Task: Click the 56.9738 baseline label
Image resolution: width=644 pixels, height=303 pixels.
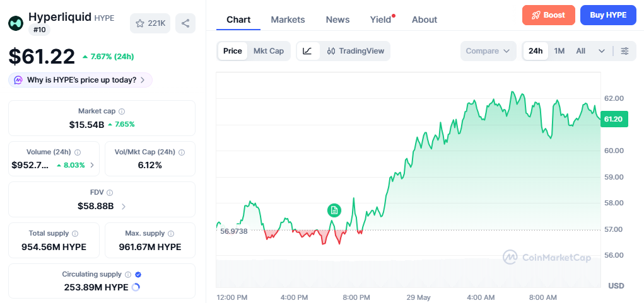Action: tap(234, 231)
